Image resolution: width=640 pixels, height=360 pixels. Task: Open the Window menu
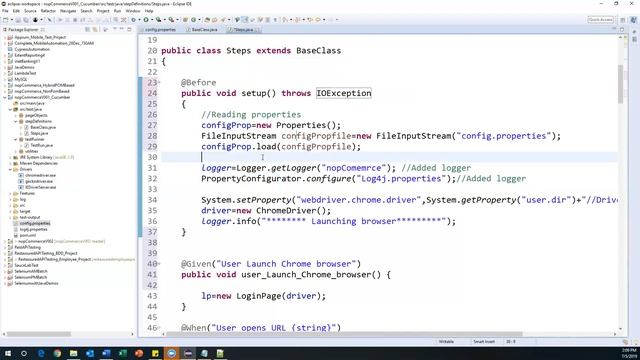click(x=133, y=11)
